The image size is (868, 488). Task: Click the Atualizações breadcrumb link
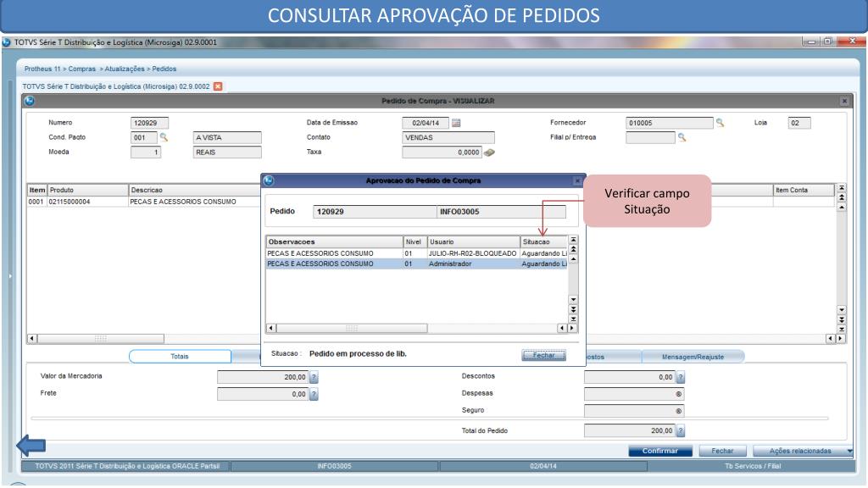(x=125, y=69)
